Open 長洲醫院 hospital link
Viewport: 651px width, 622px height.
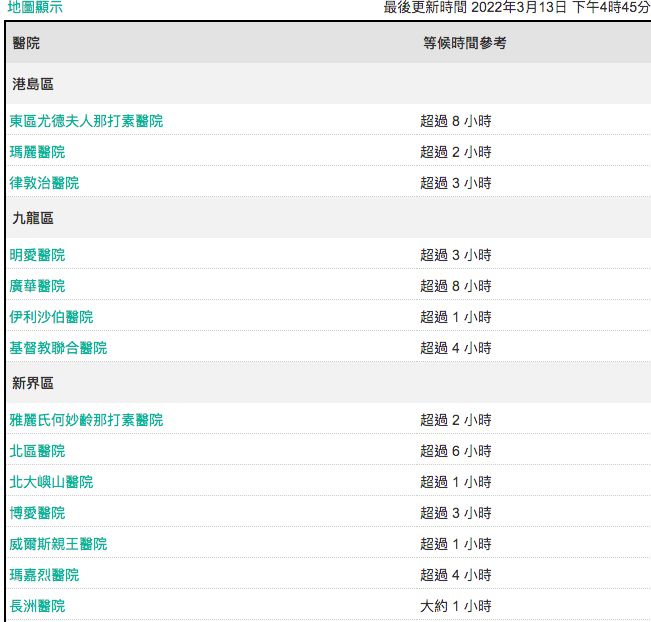point(37,606)
